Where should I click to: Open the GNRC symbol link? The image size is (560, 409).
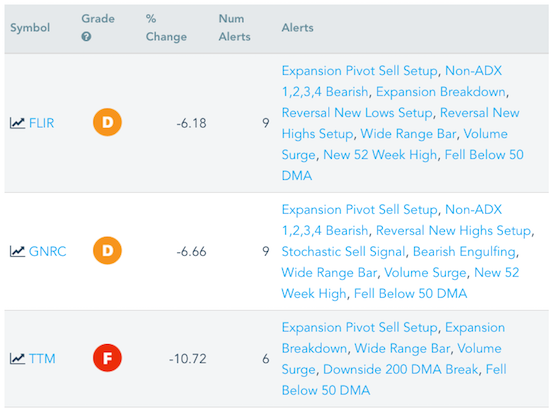pos(48,251)
